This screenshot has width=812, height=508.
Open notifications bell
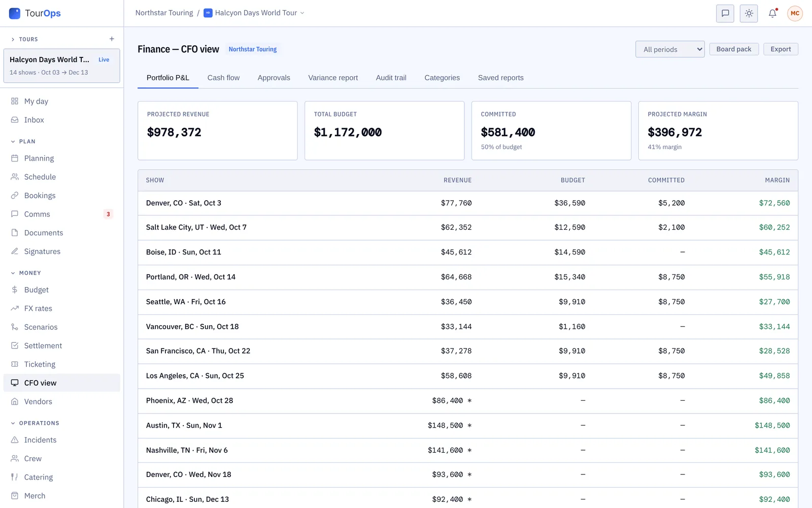tap(772, 14)
